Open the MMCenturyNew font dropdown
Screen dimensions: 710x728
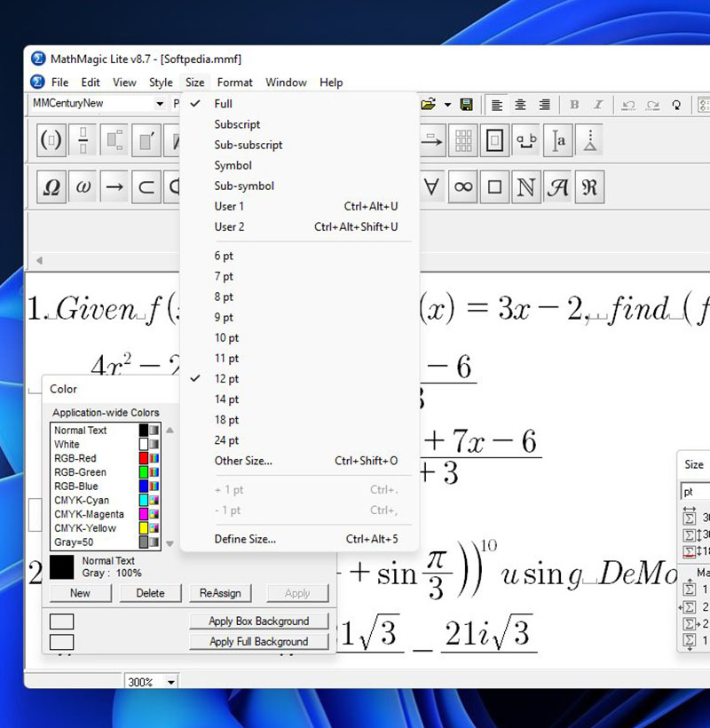pyautogui.click(x=160, y=104)
